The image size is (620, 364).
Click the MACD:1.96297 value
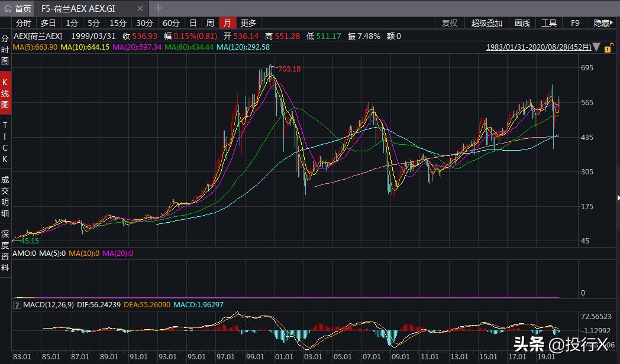click(199, 305)
